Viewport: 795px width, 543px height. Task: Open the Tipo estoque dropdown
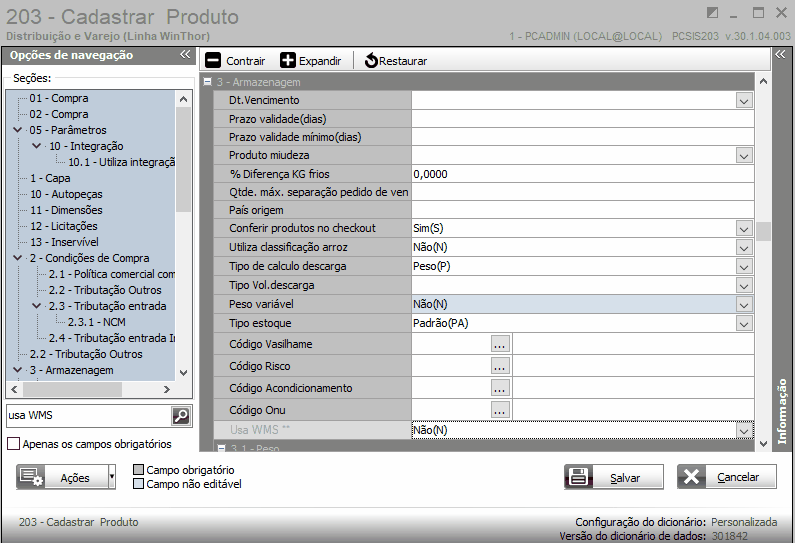click(744, 323)
